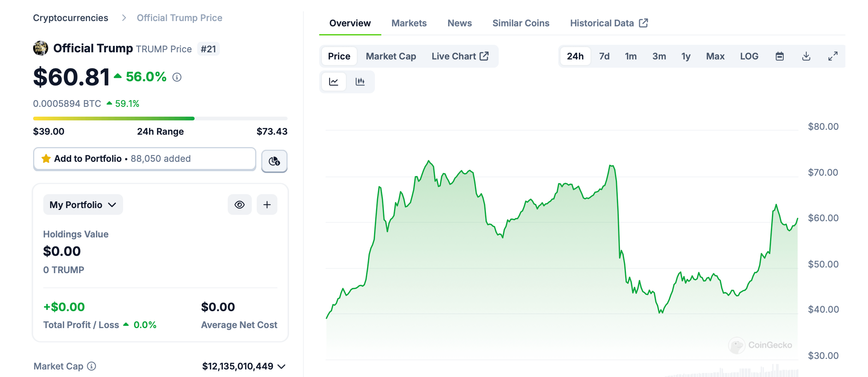Select the Max time range
This screenshot has height=377, width=868.
pyautogui.click(x=715, y=56)
